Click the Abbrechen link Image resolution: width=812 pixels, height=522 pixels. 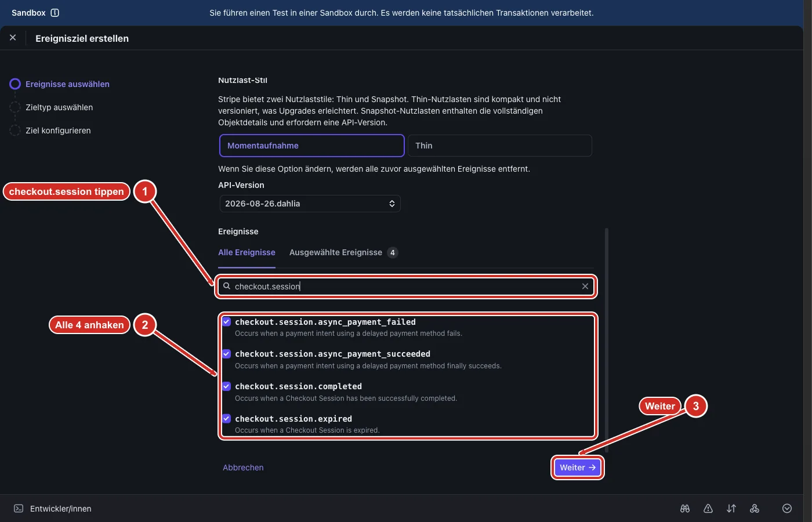[243, 467]
